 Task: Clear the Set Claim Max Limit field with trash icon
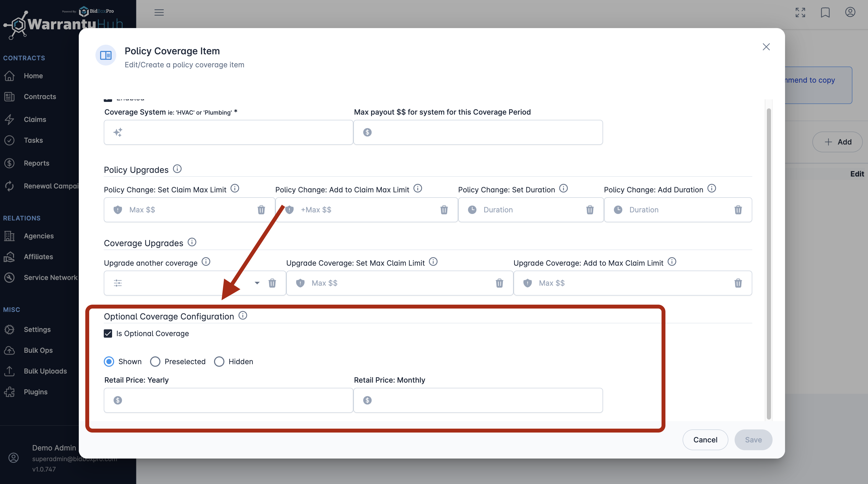(261, 210)
